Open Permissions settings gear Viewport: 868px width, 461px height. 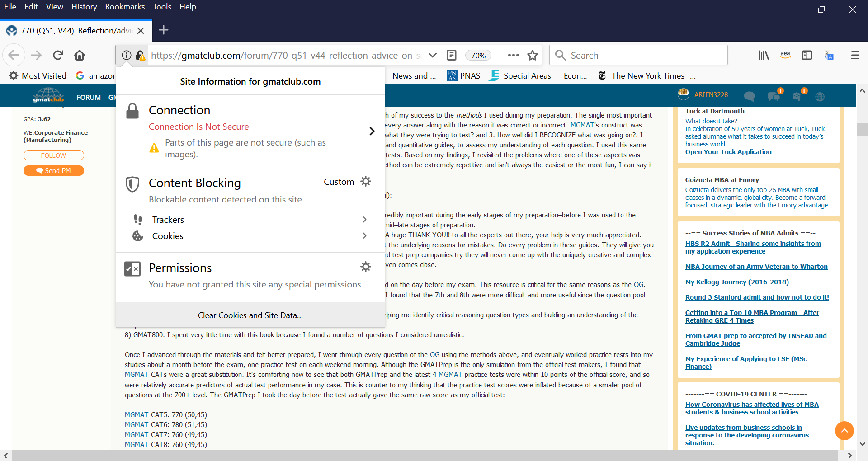366,267
